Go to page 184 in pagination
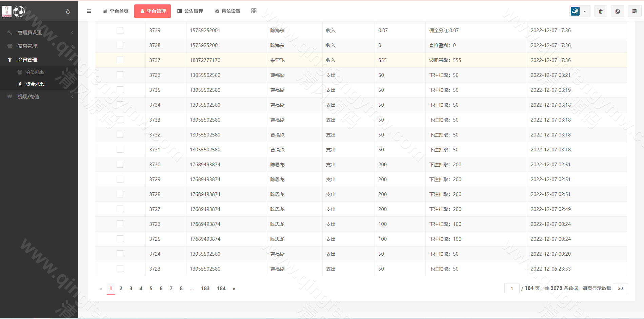This screenshot has height=319, width=644. coord(221,289)
